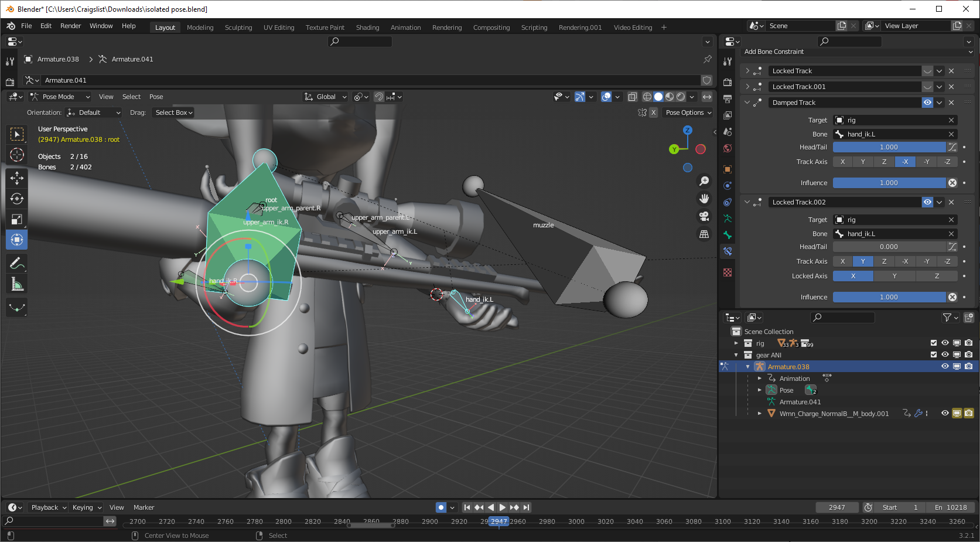Jump to the start frame
The height and width of the screenshot is (542, 980).
467,507
